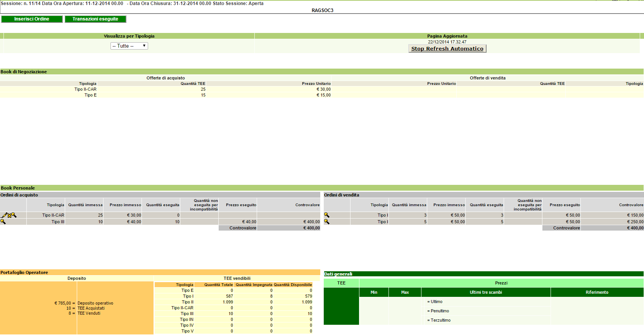Click Tipo II row in TEE vendibili

[233, 302]
